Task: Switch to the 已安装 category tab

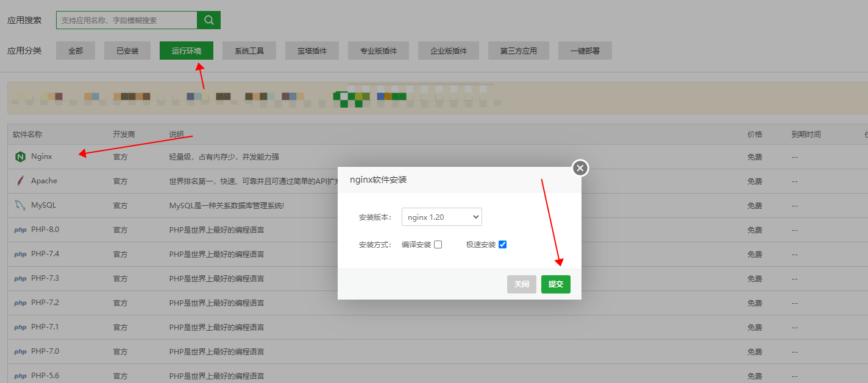Action: click(127, 51)
